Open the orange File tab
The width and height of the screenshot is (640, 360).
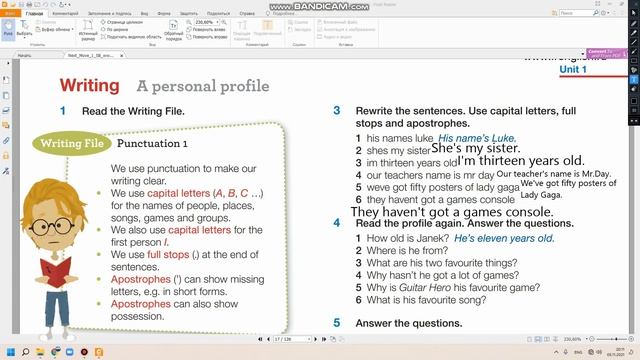(x=10, y=13)
